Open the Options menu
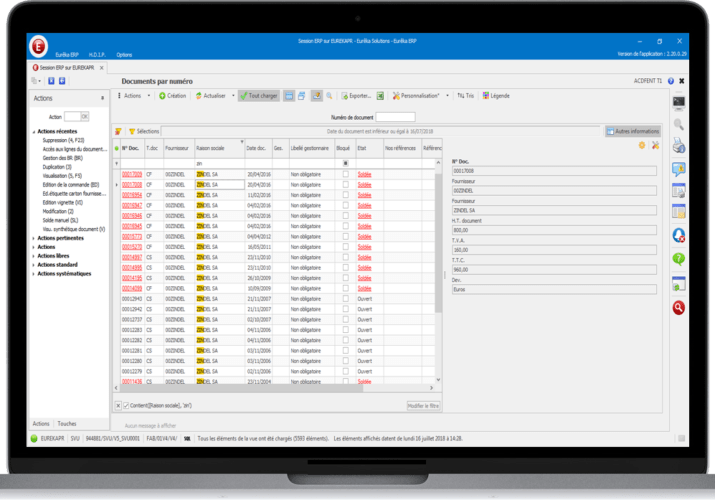Viewport: 715px width, 500px height. coord(124,54)
